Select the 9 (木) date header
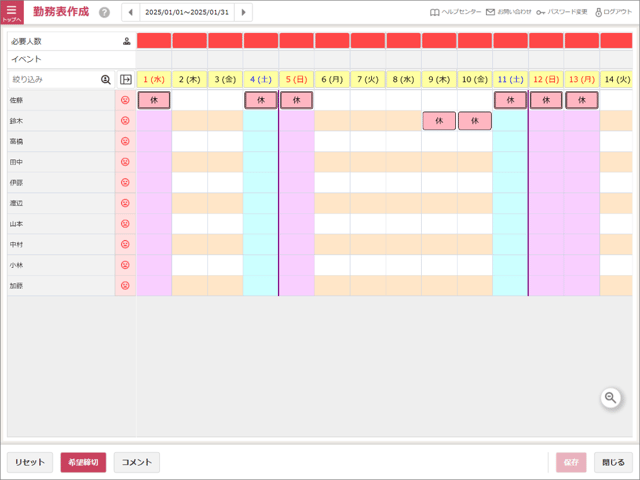The image size is (640, 480). click(439, 80)
